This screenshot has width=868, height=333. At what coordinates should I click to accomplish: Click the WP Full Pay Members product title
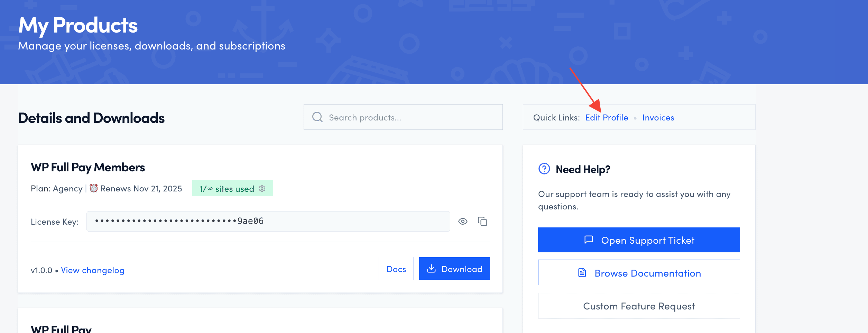(88, 168)
